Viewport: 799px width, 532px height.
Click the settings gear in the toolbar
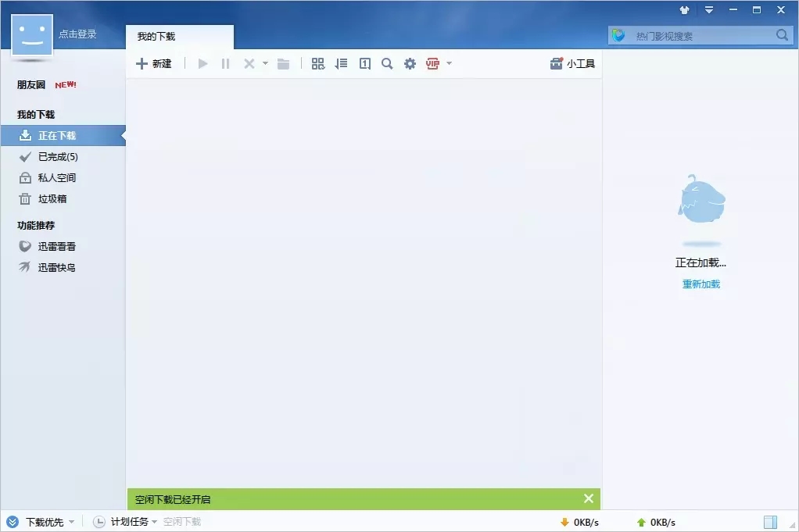pyautogui.click(x=410, y=63)
